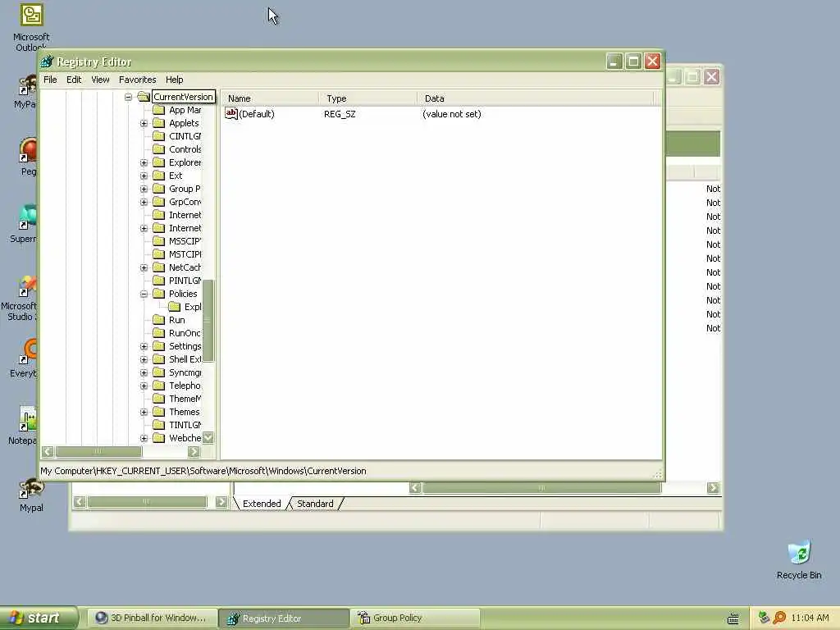Click the (Default) string value icon
The width and height of the screenshot is (840, 630).
point(231,113)
